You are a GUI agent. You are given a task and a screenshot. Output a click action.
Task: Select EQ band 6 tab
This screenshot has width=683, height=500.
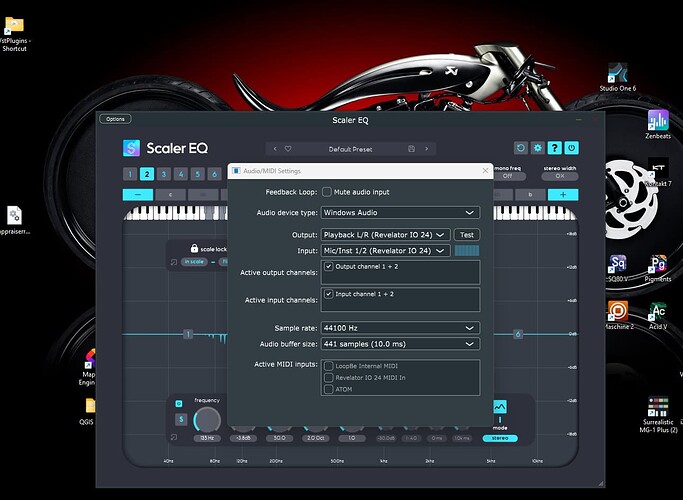(x=214, y=174)
